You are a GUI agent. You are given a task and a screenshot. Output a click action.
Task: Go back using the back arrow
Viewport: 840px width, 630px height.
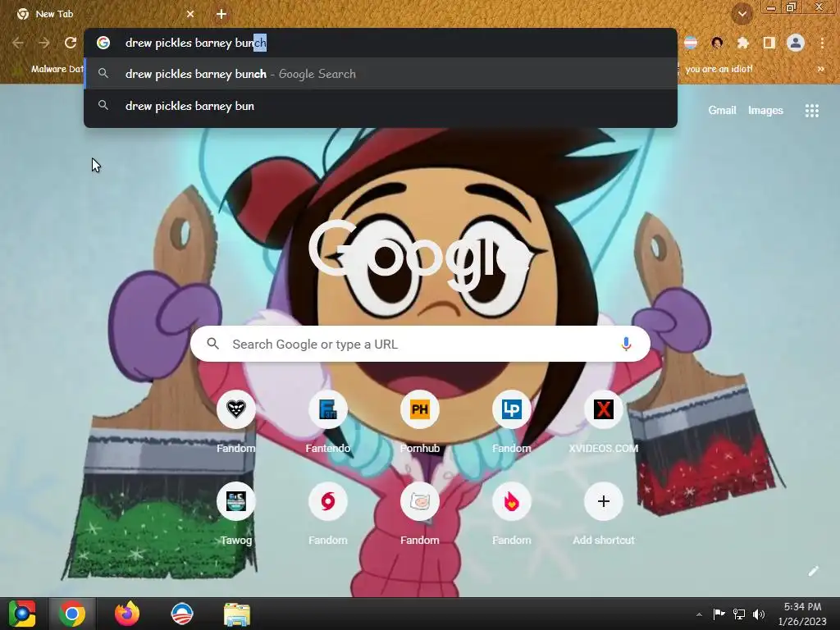(x=18, y=43)
